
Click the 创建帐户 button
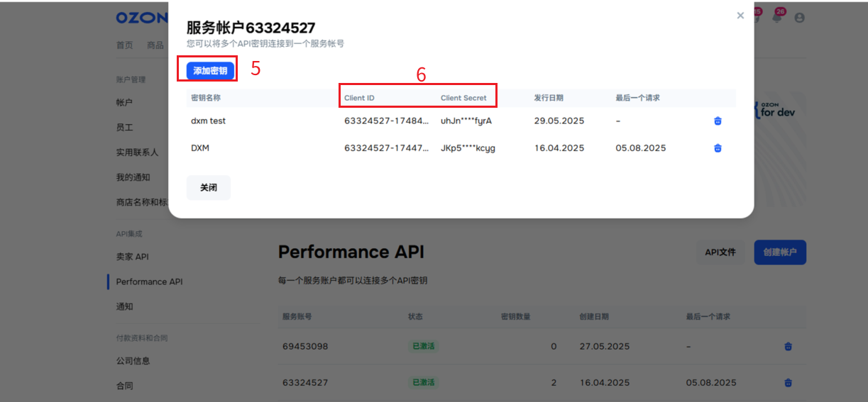[780, 252]
